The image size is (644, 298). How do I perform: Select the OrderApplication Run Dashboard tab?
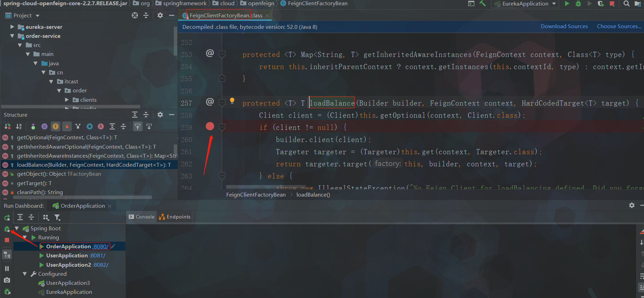tap(82, 206)
